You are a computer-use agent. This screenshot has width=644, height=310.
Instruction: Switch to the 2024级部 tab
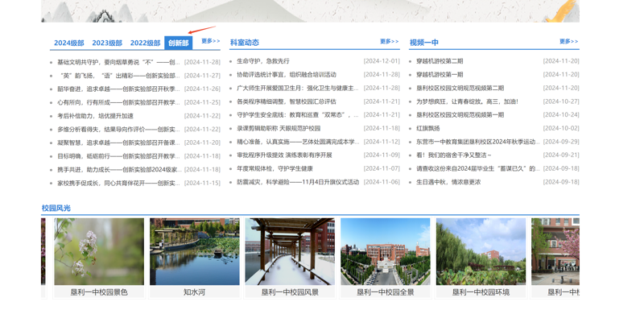tap(69, 43)
